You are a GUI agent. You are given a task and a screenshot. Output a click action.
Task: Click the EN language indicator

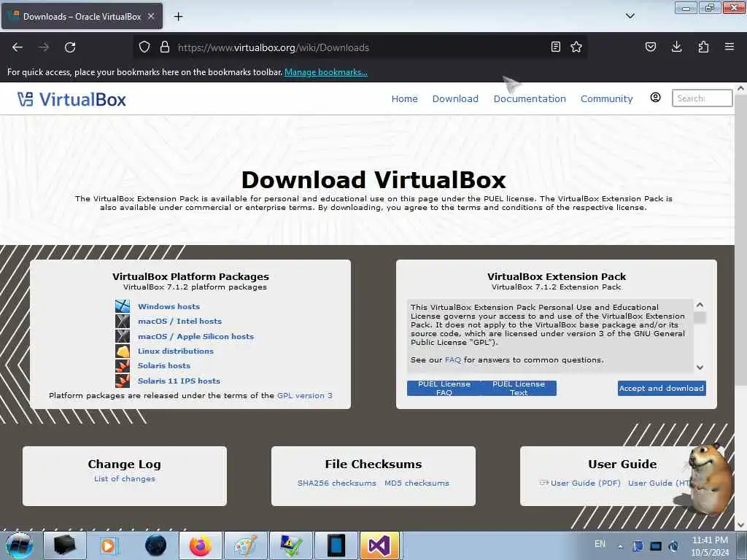pyautogui.click(x=600, y=544)
